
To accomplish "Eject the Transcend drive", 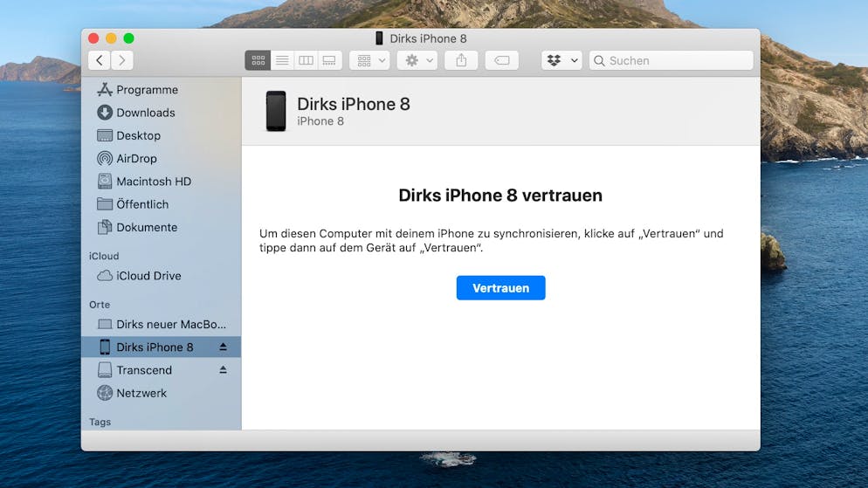I will point(223,369).
